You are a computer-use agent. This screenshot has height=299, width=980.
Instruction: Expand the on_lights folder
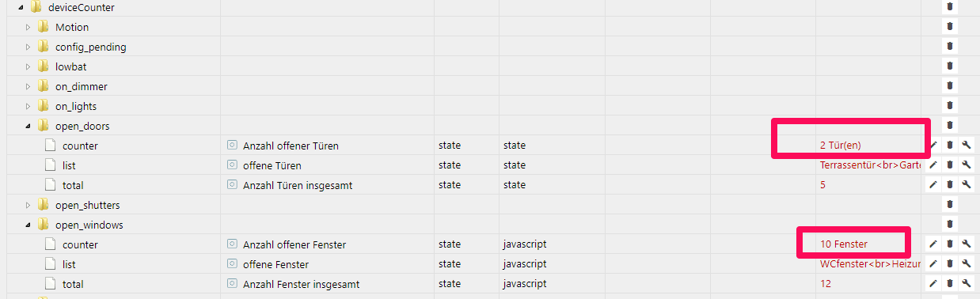[28, 106]
